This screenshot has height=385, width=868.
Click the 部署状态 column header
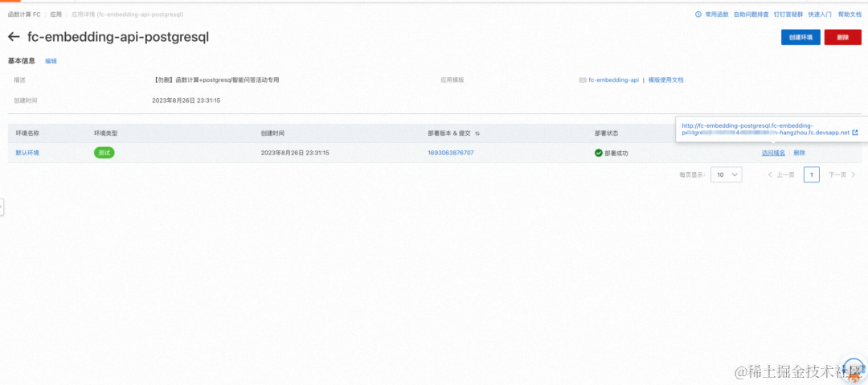(x=606, y=134)
